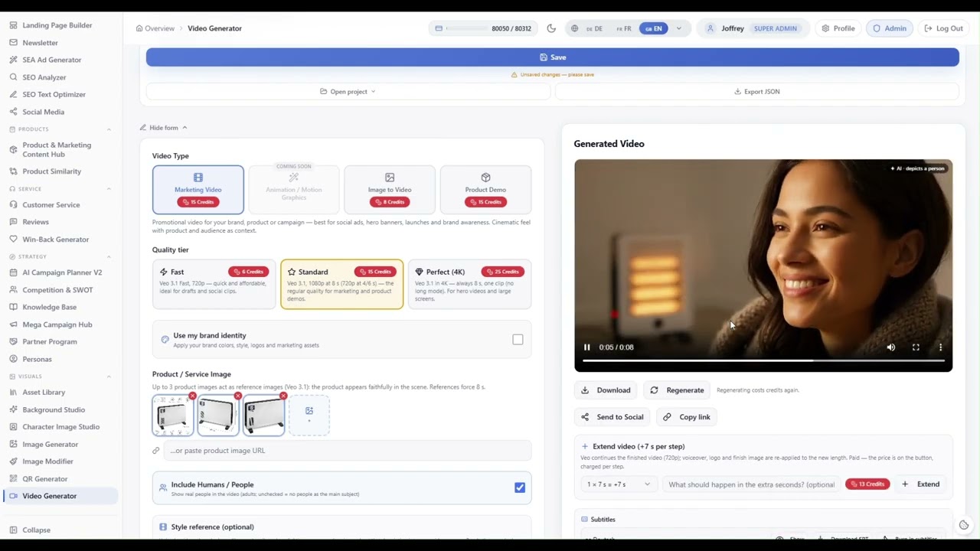Open Personas in the sidebar
This screenshot has height=551, width=980.
[37, 359]
